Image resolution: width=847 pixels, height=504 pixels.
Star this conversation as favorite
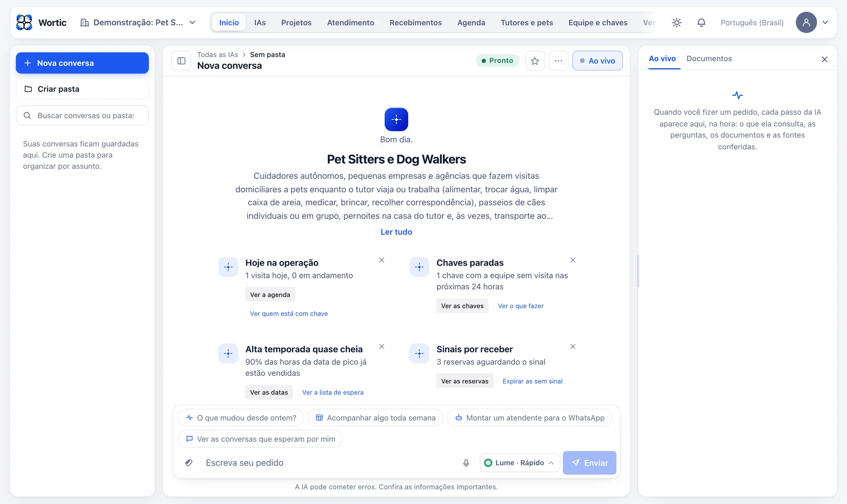[535, 61]
